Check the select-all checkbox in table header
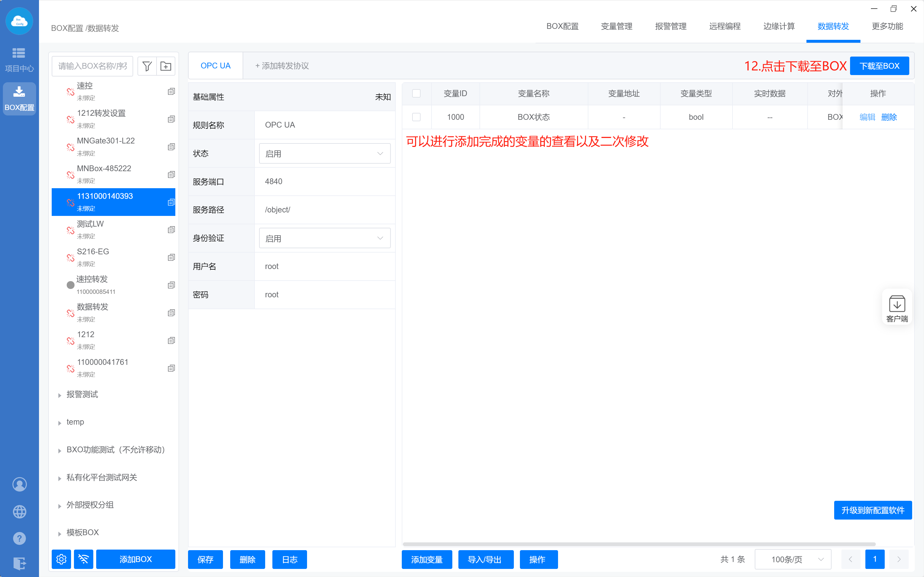This screenshot has height=577, width=924. [416, 94]
